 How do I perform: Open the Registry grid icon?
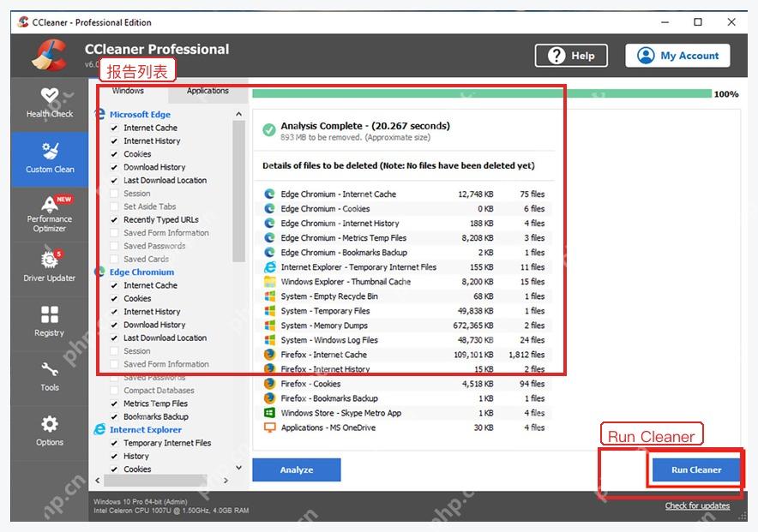click(x=50, y=314)
